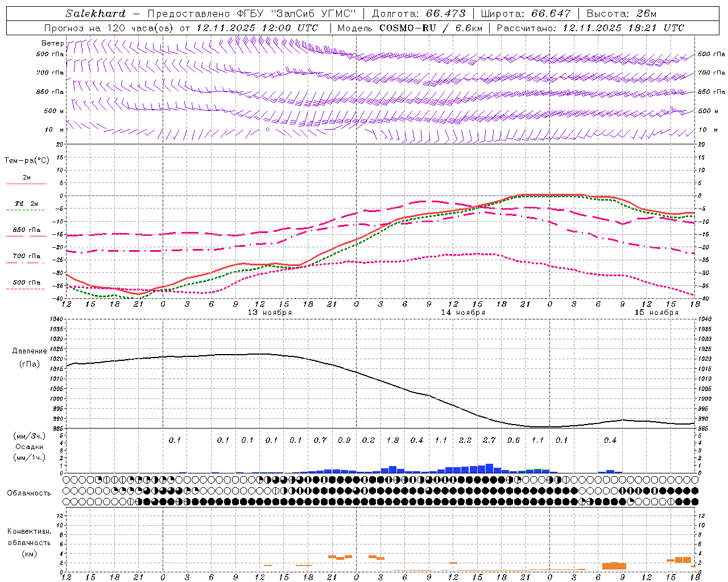Click the left-side 500 м wind level label
This screenshot has width=728, height=582.
pos(54,111)
